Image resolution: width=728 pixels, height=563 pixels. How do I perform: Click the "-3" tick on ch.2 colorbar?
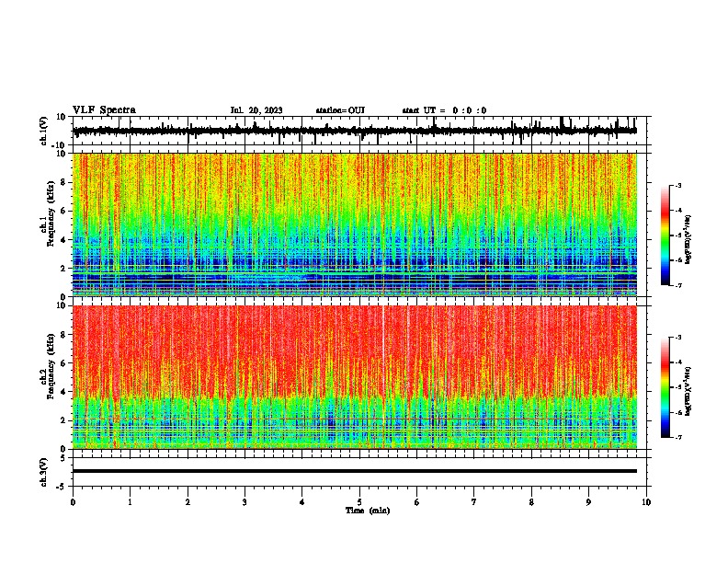677,338
